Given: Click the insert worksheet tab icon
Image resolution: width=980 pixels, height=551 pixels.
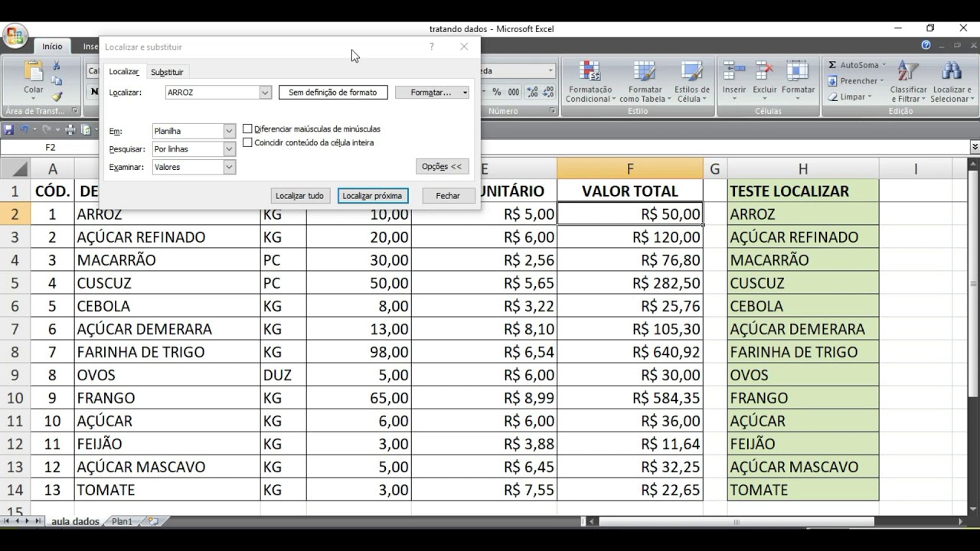Looking at the screenshot, I should [x=153, y=521].
